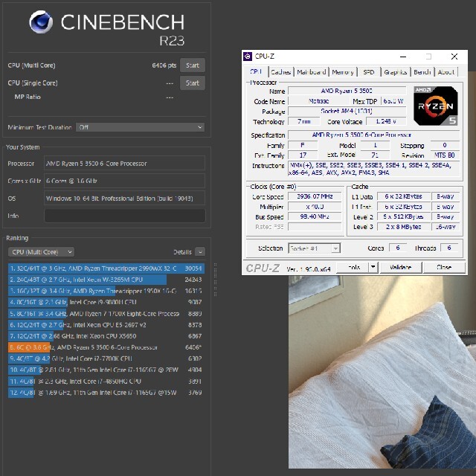Select the Intel Core i9-9880H ranking row
The width and height of the screenshot is (476, 476).
[x=106, y=302]
